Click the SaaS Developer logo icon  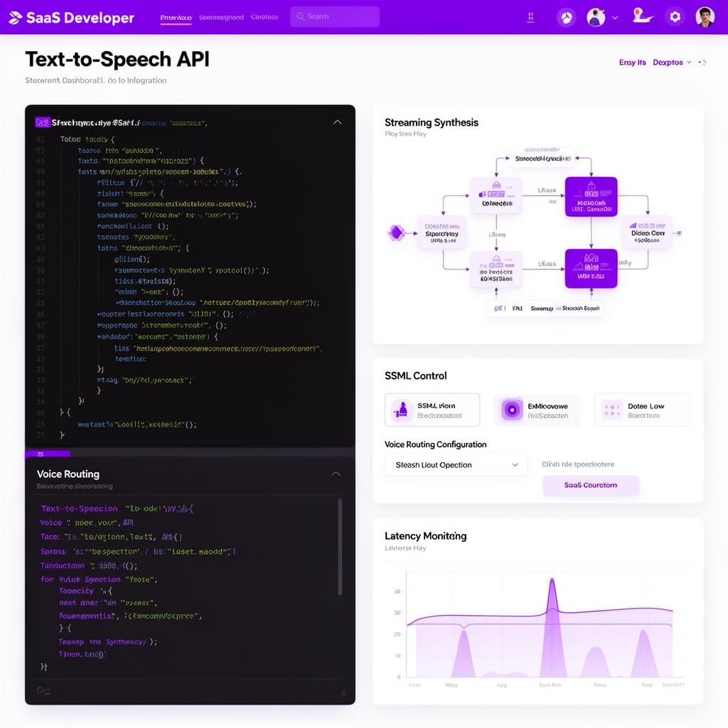[x=14, y=16]
